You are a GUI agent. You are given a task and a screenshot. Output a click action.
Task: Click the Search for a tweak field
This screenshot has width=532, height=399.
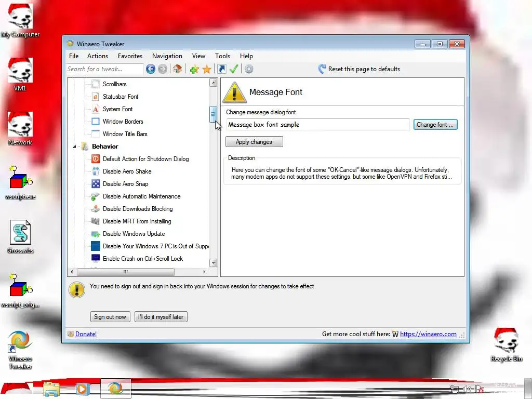coord(105,69)
